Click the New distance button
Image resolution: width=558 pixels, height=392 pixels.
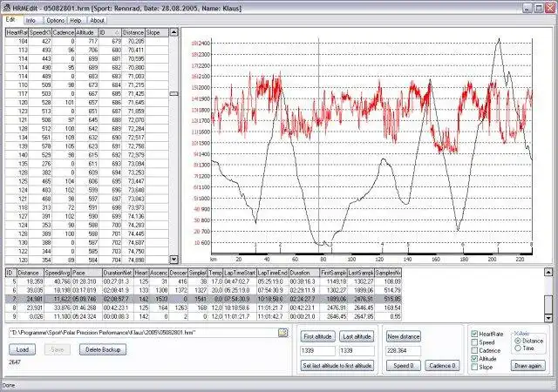[x=404, y=336]
